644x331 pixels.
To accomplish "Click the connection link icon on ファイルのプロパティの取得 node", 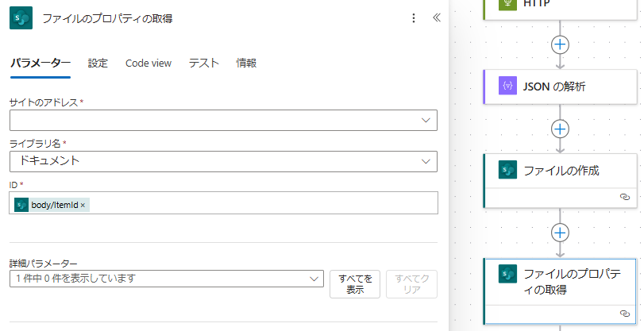I will pos(625,314).
